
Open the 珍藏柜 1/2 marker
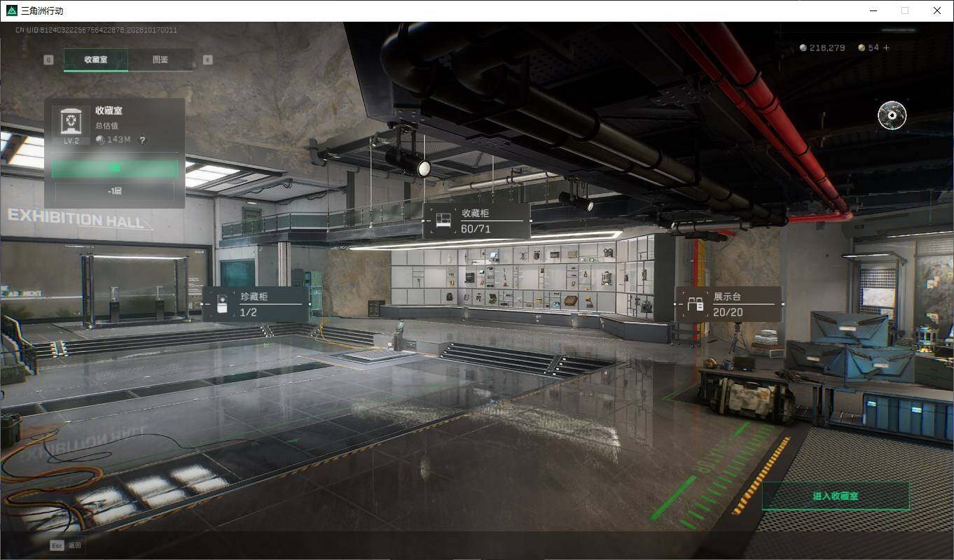(256, 304)
